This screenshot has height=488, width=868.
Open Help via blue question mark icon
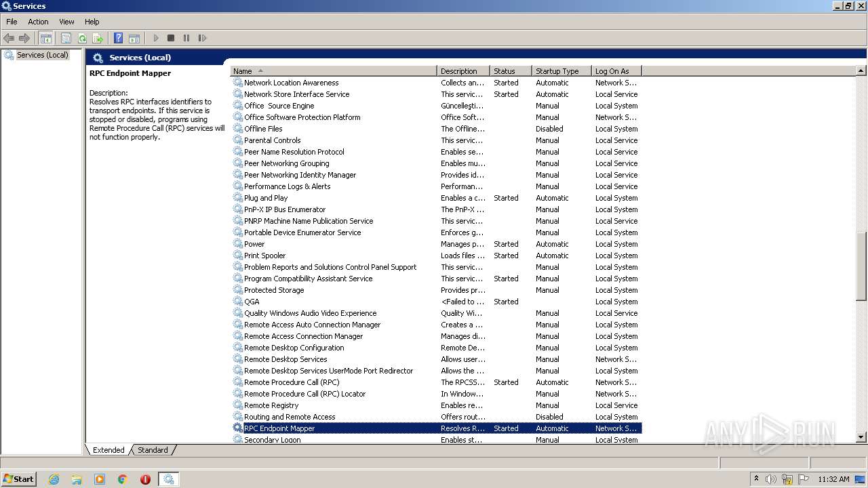[x=119, y=39]
